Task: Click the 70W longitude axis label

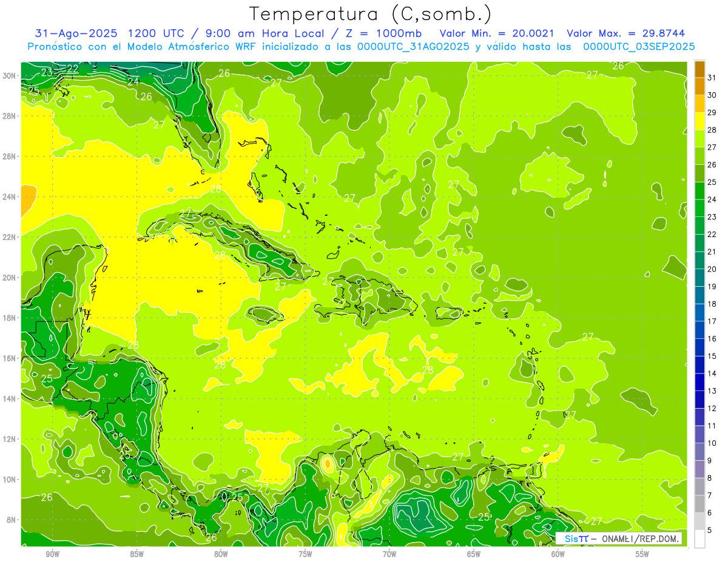Action: 389,555
